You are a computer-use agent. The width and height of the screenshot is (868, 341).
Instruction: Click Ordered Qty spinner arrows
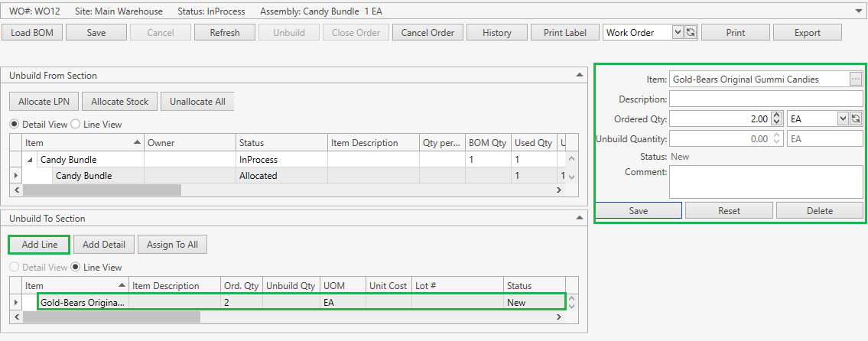pyautogui.click(x=777, y=119)
